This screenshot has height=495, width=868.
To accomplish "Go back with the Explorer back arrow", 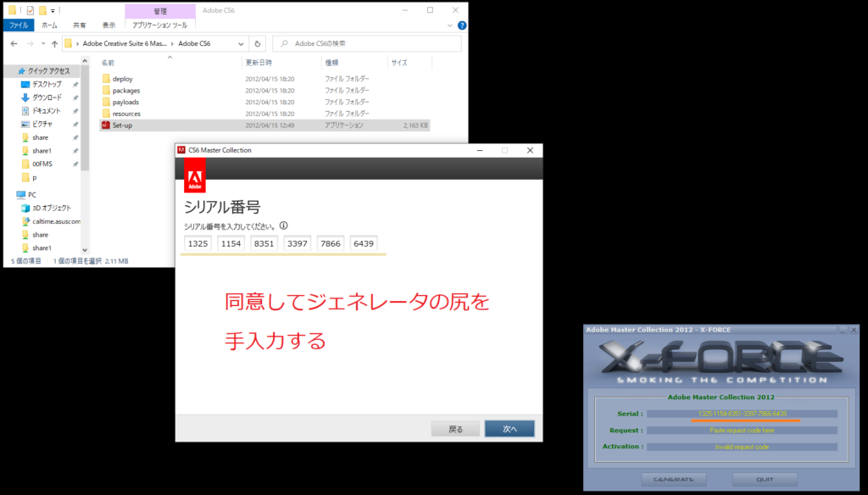I will (x=14, y=44).
